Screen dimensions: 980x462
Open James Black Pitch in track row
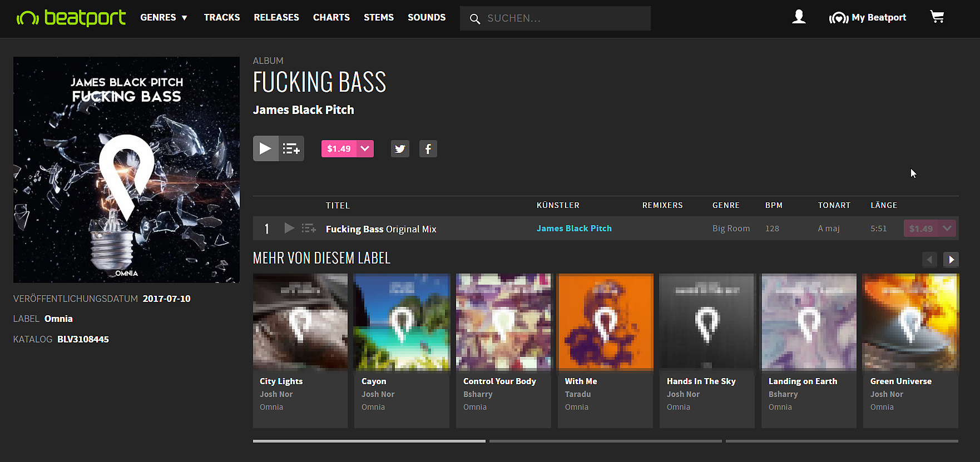click(574, 228)
